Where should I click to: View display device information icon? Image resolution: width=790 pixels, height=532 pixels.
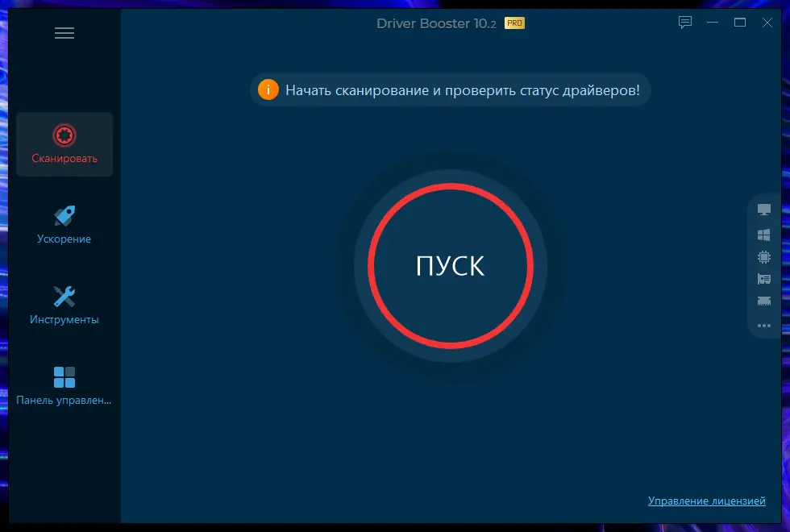[x=763, y=209]
